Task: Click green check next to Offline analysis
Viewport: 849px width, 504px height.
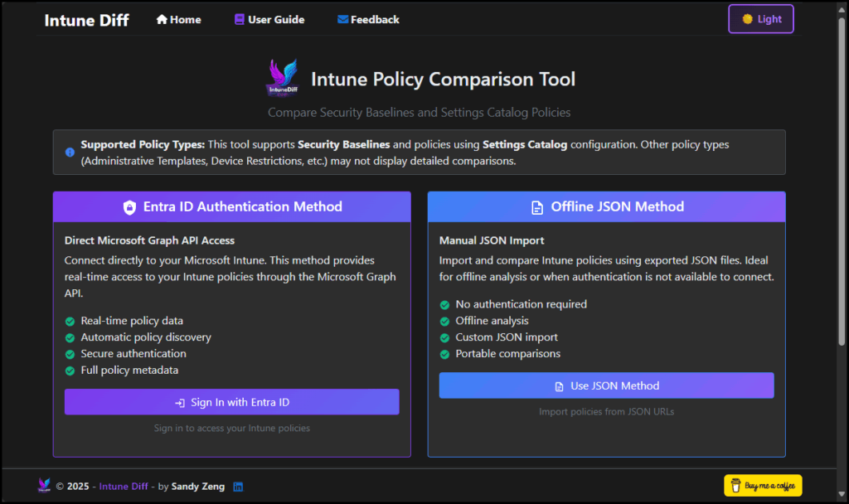Action: pos(444,322)
